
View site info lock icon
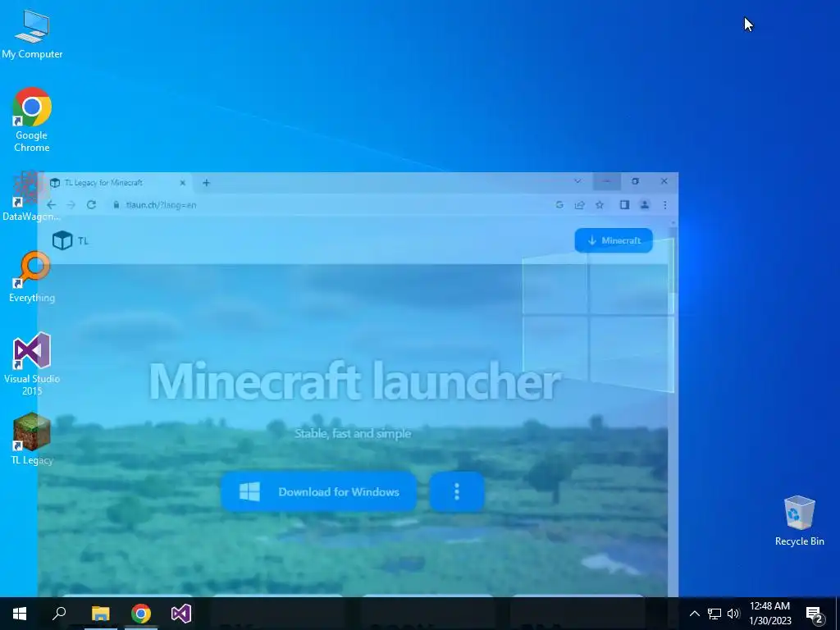[x=116, y=204]
